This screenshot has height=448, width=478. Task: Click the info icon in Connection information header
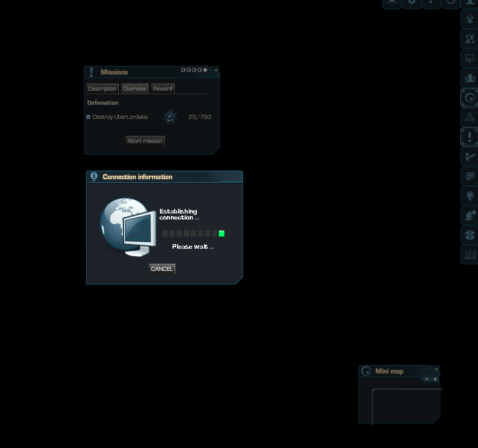[x=94, y=177]
